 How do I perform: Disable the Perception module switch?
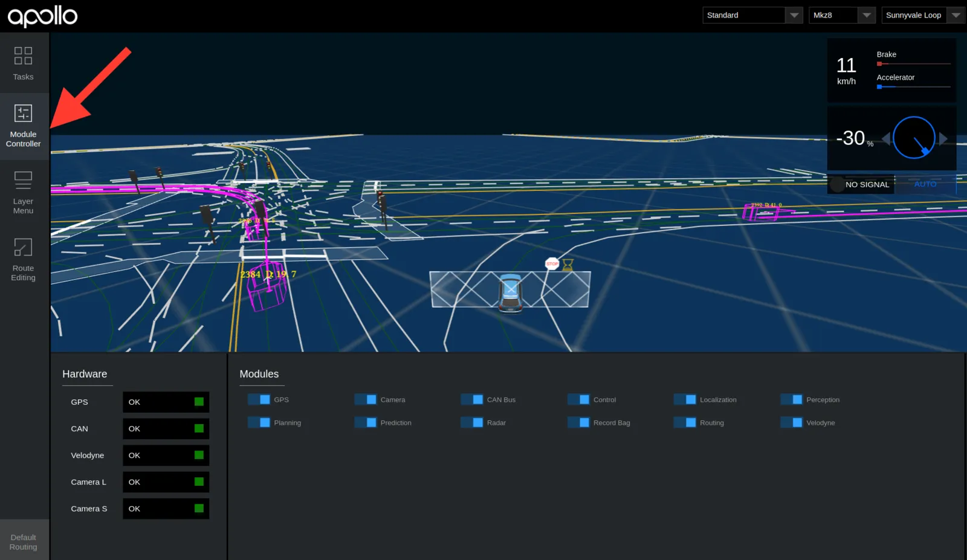[x=791, y=399]
